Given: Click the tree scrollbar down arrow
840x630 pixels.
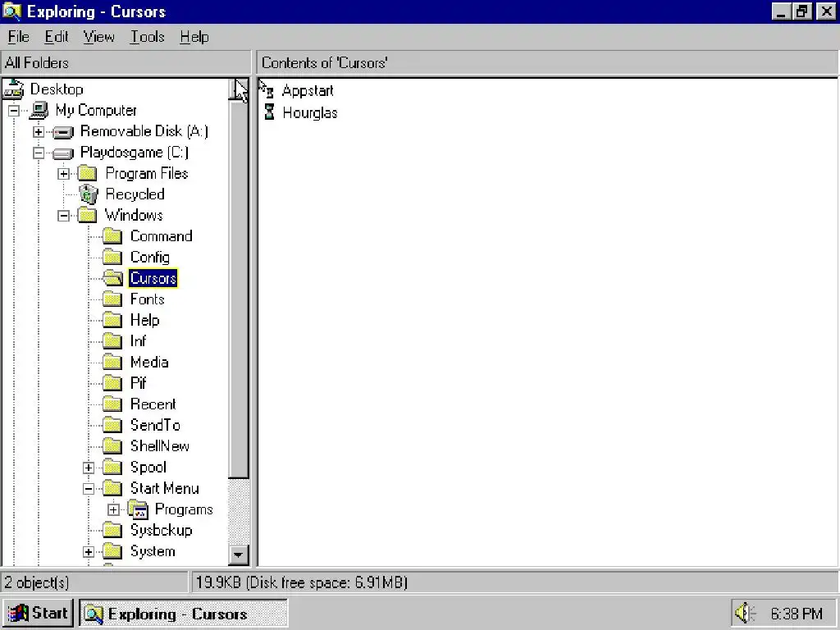Looking at the screenshot, I should 239,555.
